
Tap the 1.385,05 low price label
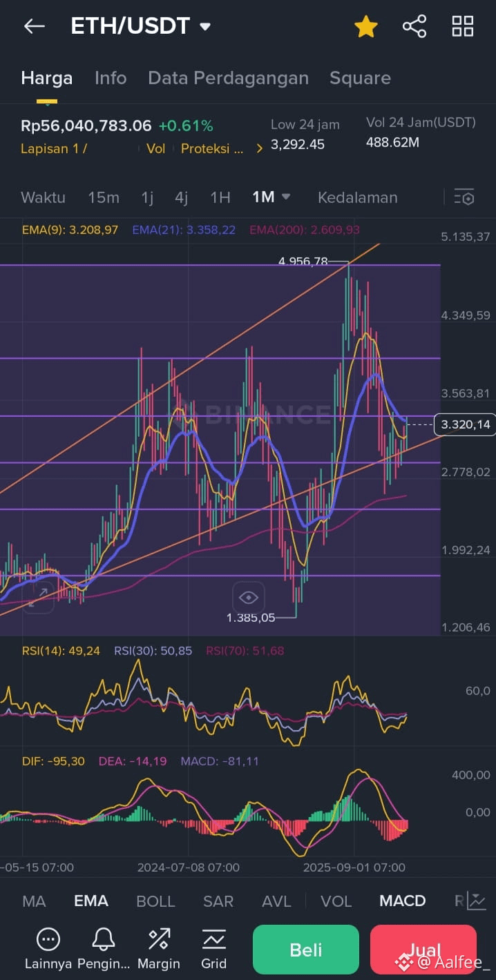(x=251, y=618)
